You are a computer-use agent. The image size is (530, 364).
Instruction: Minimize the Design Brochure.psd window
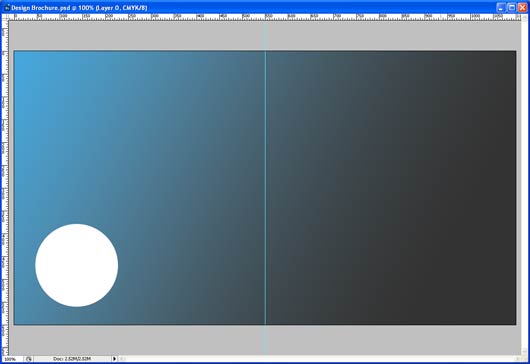pyautogui.click(x=501, y=7)
